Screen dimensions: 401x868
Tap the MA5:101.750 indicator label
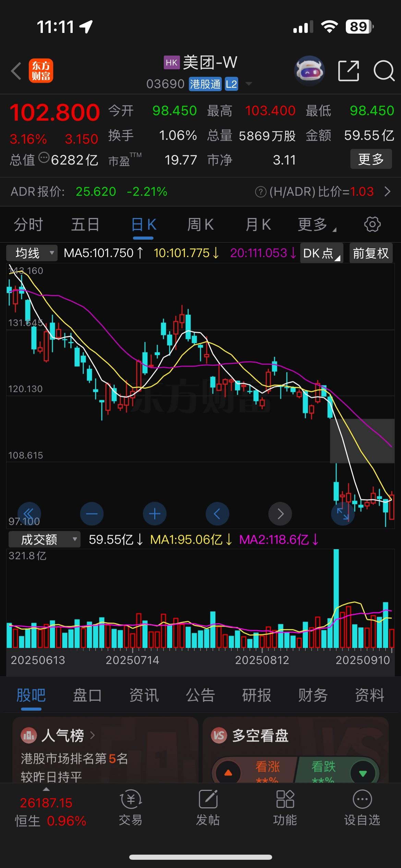(104, 253)
